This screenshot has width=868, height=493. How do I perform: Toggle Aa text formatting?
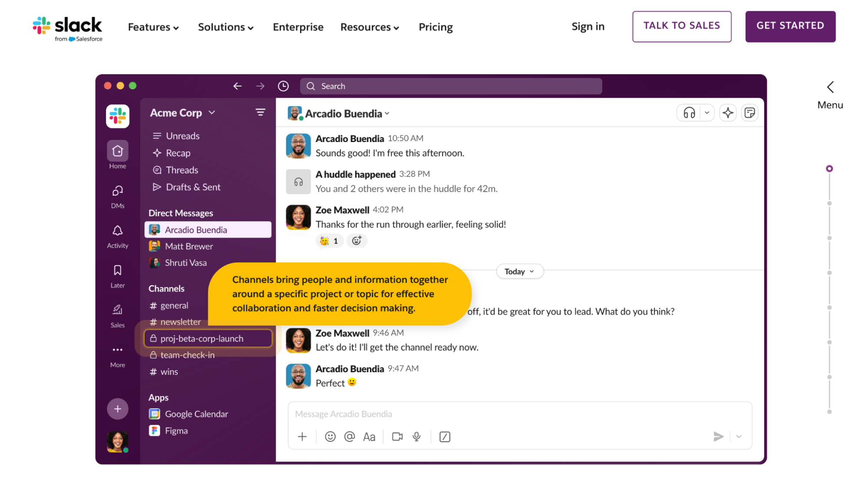tap(369, 437)
